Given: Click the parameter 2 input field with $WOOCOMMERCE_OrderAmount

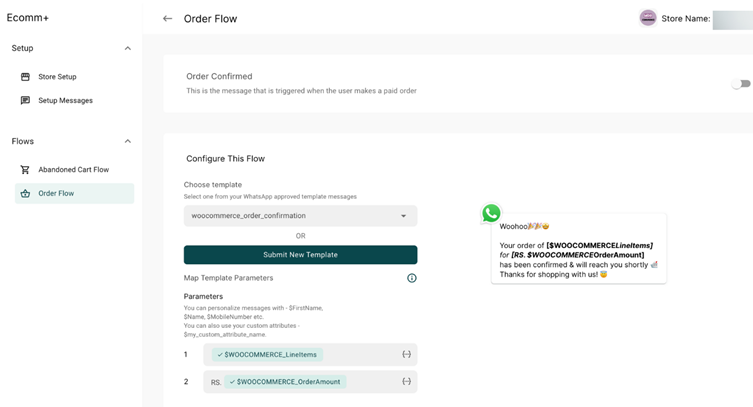Looking at the screenshot, I should click(310, 382).
